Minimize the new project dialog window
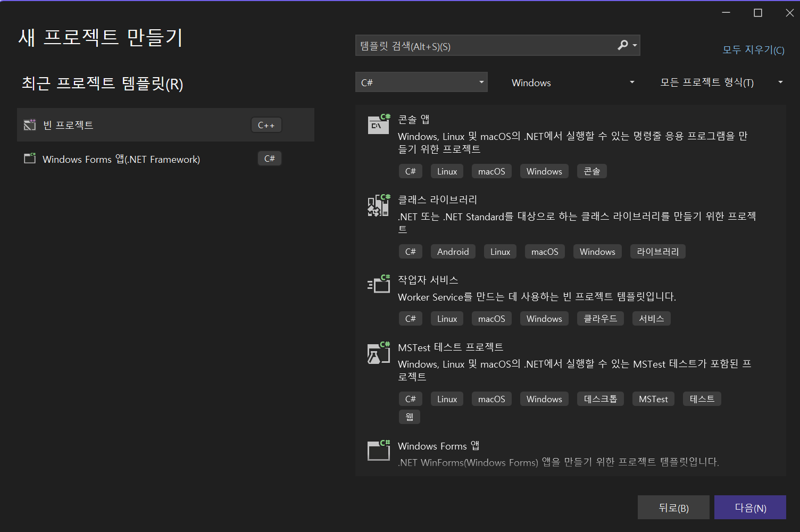800x532 pixels. tap(726, 13)
